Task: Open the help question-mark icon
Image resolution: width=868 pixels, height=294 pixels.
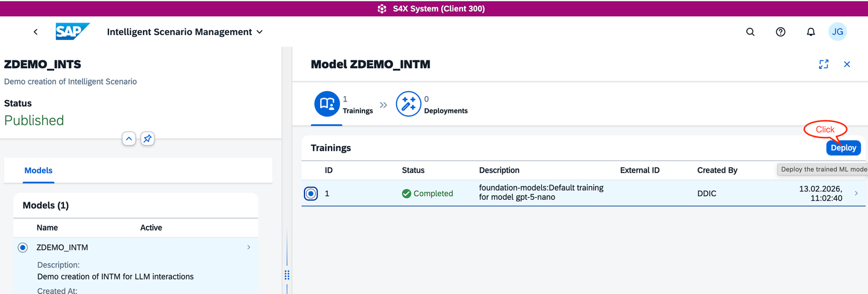Action: (781, 32)
